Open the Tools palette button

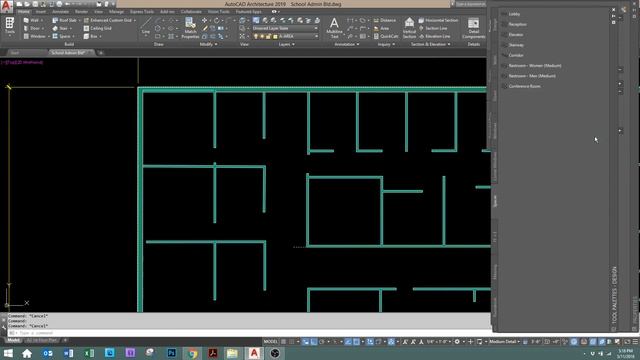point(9,26)
